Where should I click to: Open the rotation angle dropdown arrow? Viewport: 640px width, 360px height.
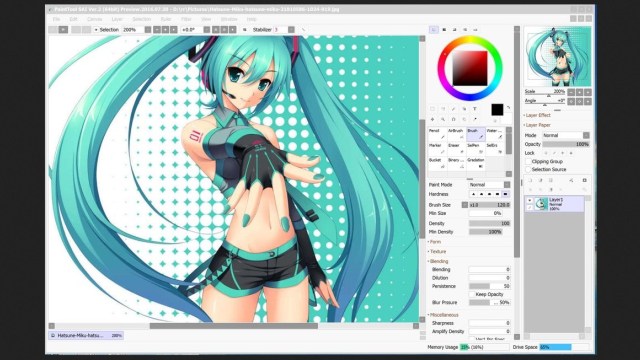[207, 30]
